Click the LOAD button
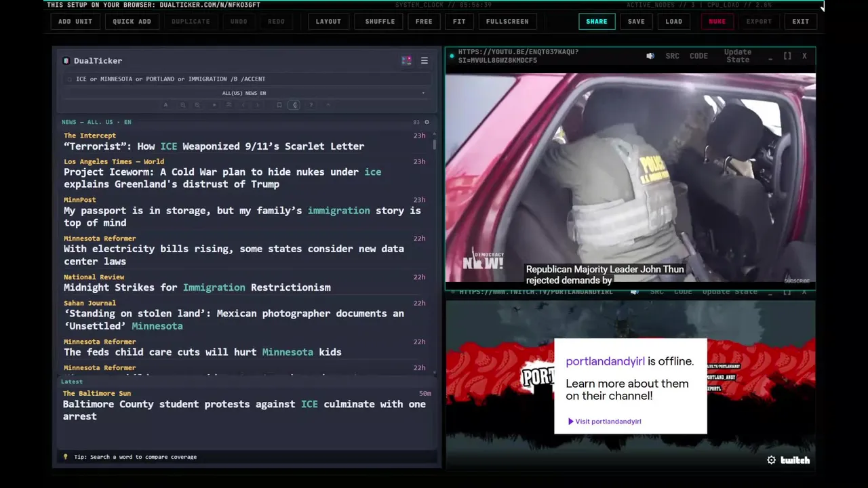868x488 pixels. [x=674, y=21]
